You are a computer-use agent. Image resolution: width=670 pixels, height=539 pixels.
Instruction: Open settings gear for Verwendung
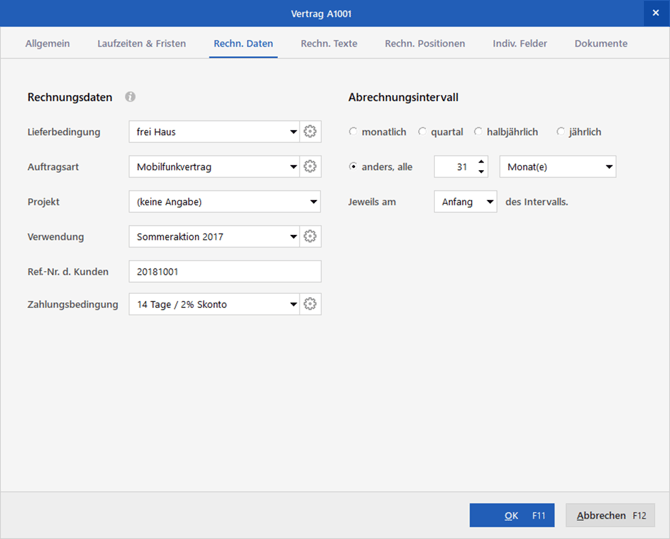point(310,237)
